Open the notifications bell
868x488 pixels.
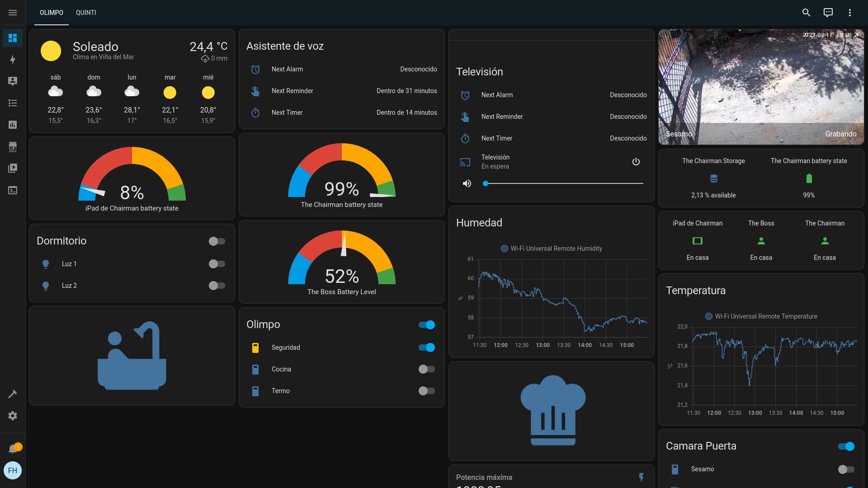(13, 449)
